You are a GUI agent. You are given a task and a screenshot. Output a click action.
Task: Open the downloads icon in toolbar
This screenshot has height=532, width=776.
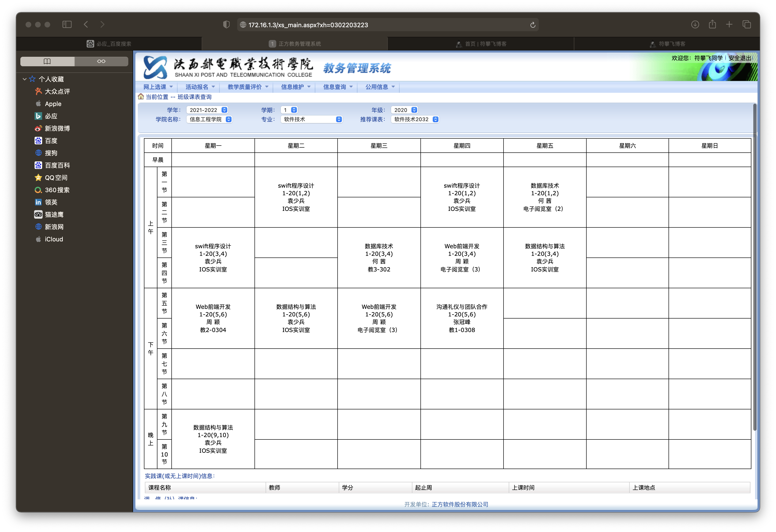[695, 24]
